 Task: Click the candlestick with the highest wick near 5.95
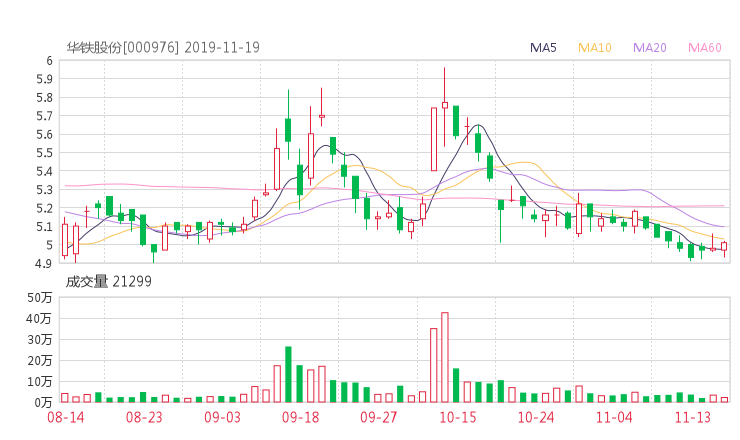pyautogui.click(x=445, y=107)
